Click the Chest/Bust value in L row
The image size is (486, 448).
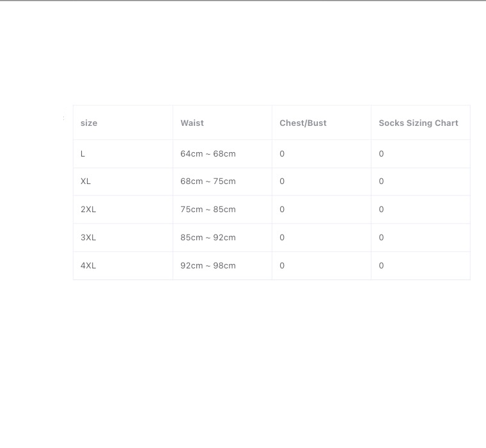click(x=282, y=153)
